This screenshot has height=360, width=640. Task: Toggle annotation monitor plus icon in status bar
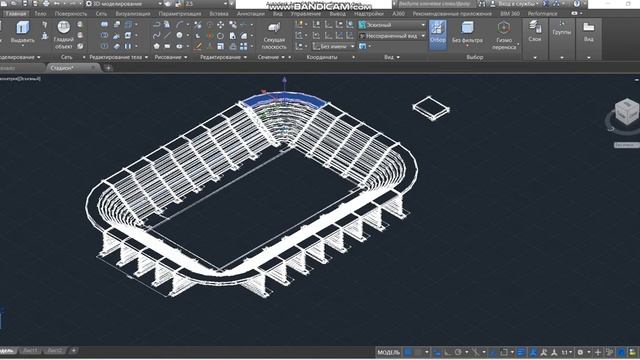(598, 352)
